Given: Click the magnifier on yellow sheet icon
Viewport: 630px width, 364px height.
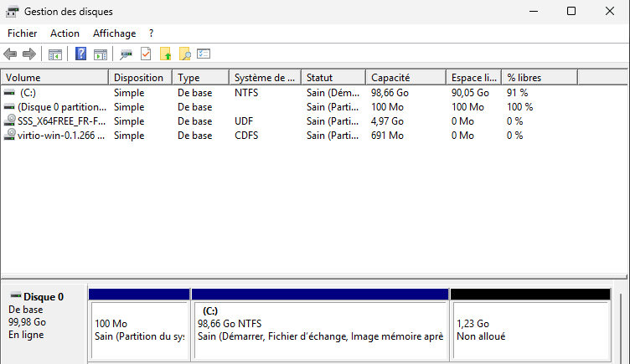Looking at the screenshot, I should coord(185,54).
